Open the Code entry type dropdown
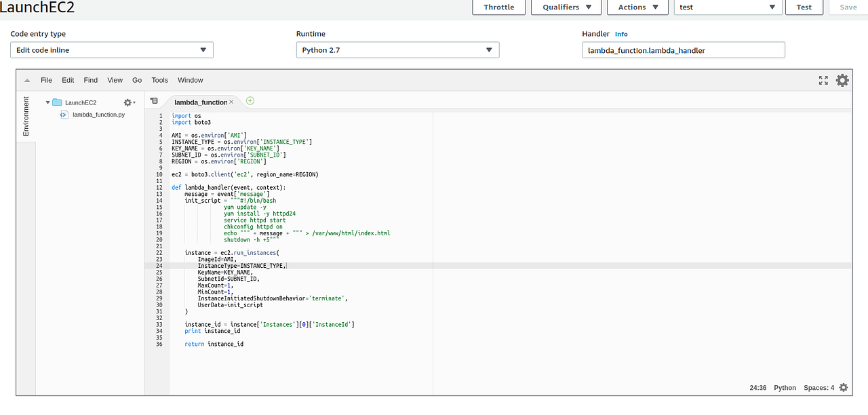The width and height of the screenshot is (868, 415). point(111,50)
